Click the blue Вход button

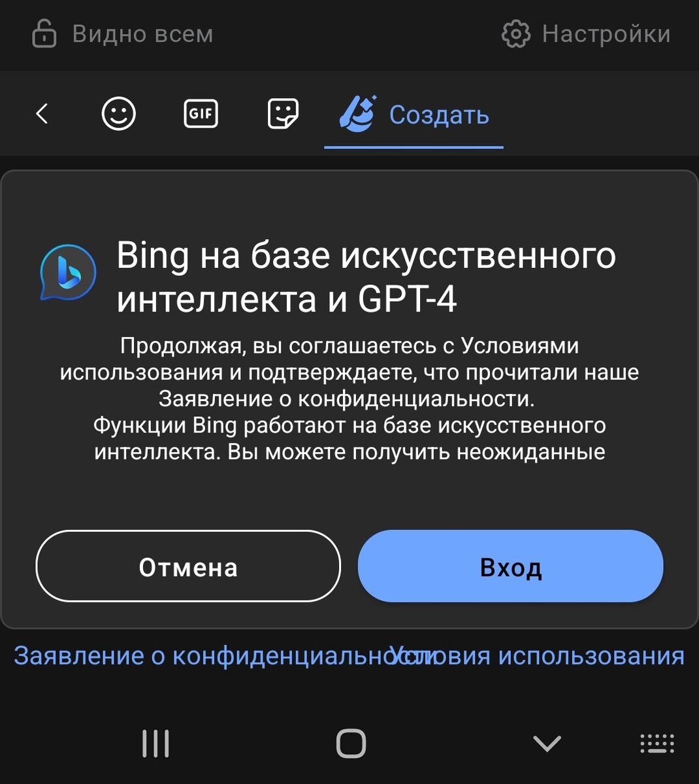[511, 566]
